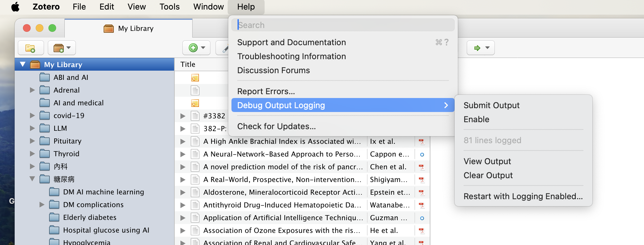Click PDF icon for Chen et al. row
The height and width of the screenshot is (245, 644).
point(421,167)
